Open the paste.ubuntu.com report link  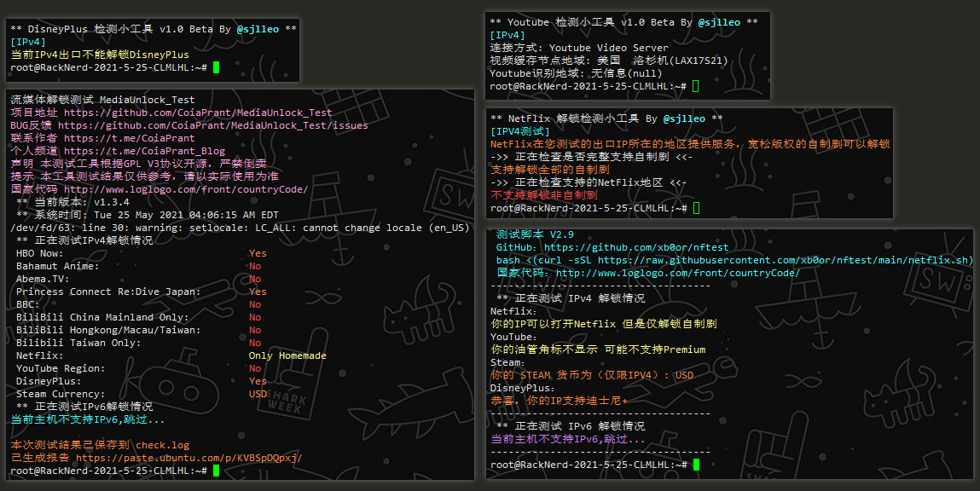(188, 458)
